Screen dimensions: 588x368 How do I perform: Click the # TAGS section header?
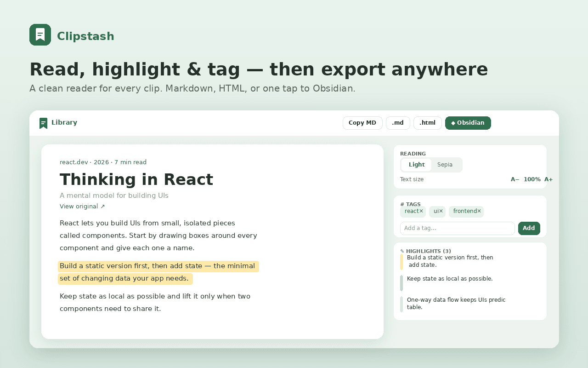[x=410, y=204]
